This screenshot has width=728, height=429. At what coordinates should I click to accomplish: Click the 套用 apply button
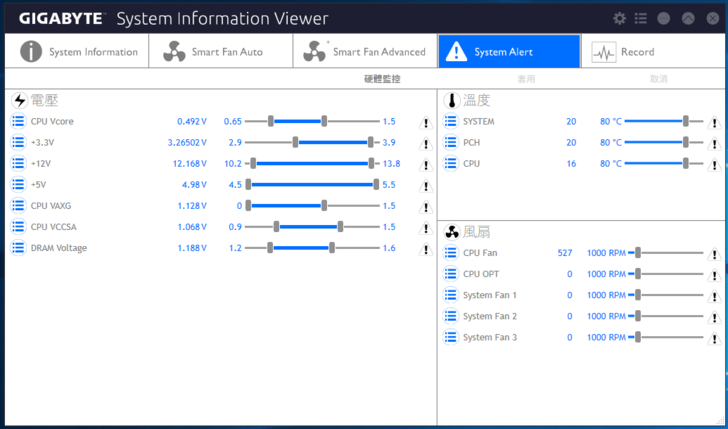[526, 79]
